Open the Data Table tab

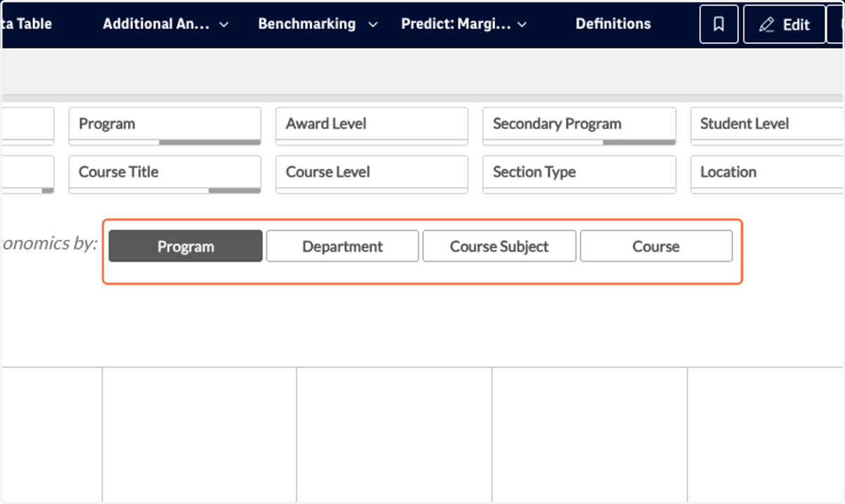point(27,24)
